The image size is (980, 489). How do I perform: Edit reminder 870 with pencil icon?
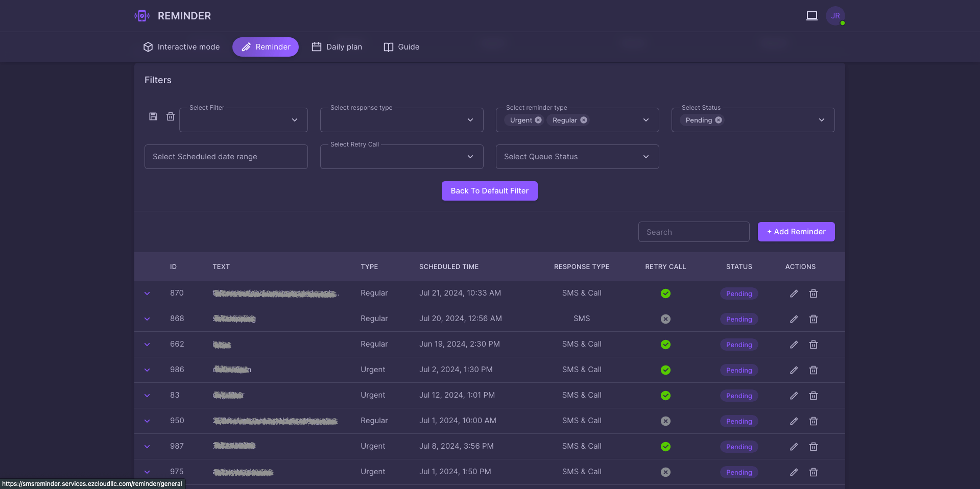(x=794, y=294)
